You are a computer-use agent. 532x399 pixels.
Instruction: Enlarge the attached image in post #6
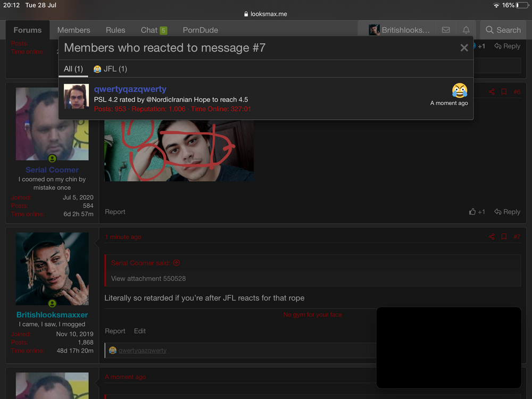click(x=179, y=152)
